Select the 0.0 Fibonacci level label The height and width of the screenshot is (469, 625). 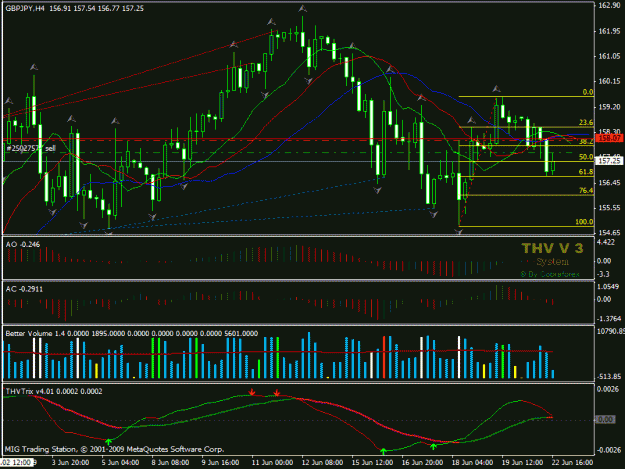point(588,92)
